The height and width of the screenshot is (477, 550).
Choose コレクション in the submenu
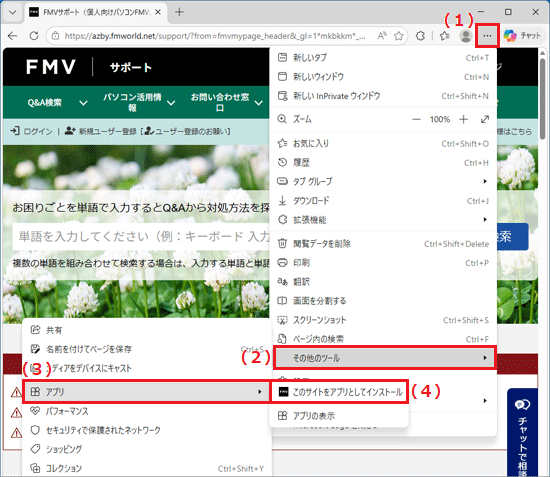pyautogui.click(x=147, y=468)
